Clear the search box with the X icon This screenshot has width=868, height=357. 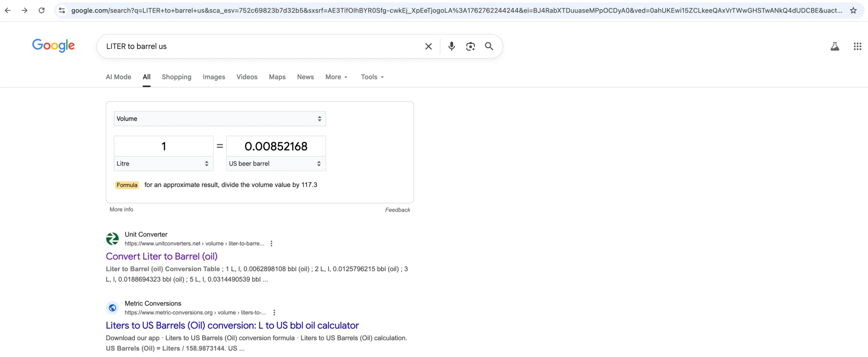coord(428,46)
